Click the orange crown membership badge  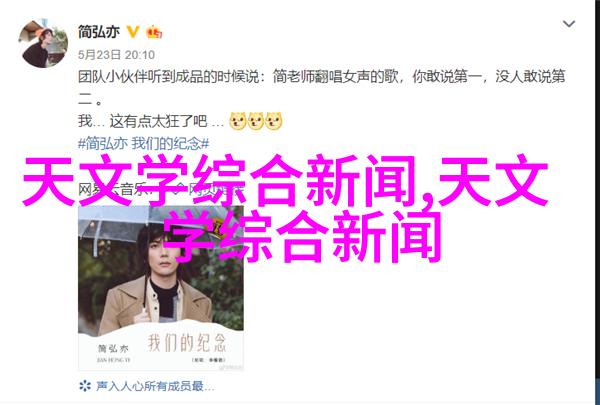(x=154, y=32)
